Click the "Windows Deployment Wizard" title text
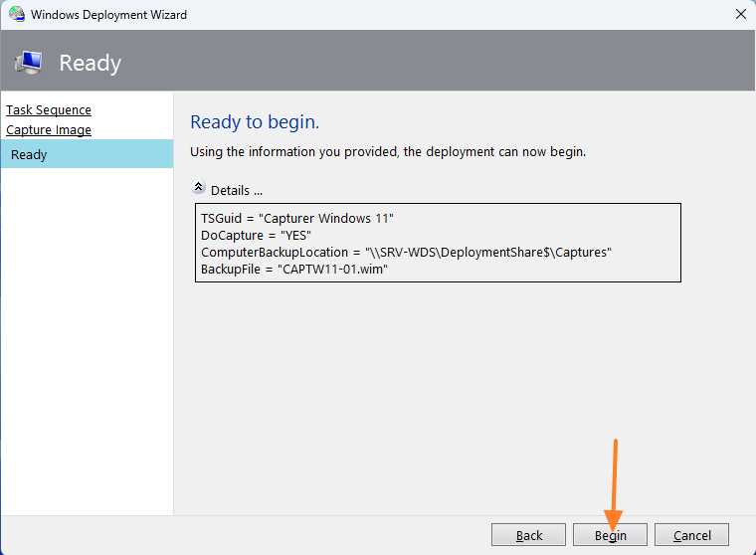 tap(108, 15)
